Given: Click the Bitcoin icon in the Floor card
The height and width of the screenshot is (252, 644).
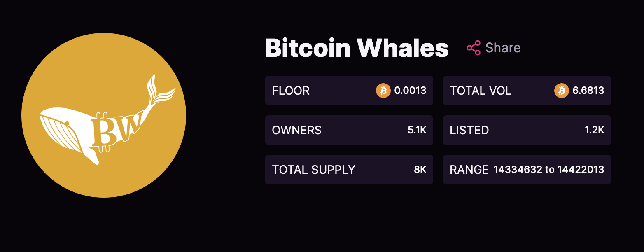Looking at the screenshot, I should click(383, 91).
